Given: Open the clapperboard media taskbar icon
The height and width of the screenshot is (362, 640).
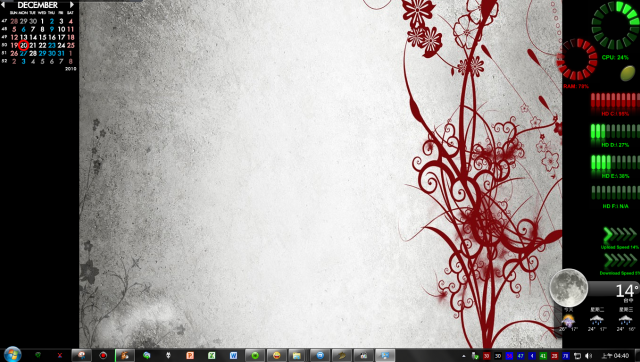Looking at the screenshot, I should (x=363, y=355).
